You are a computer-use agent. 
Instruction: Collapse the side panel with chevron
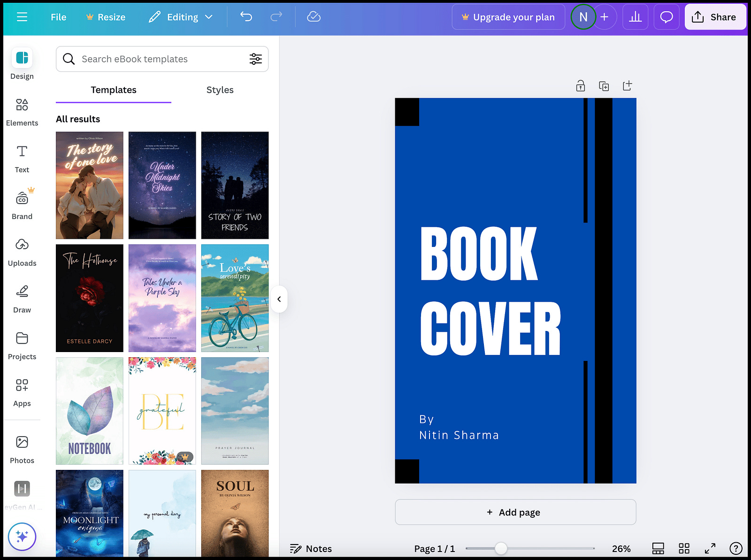[279, 299]
